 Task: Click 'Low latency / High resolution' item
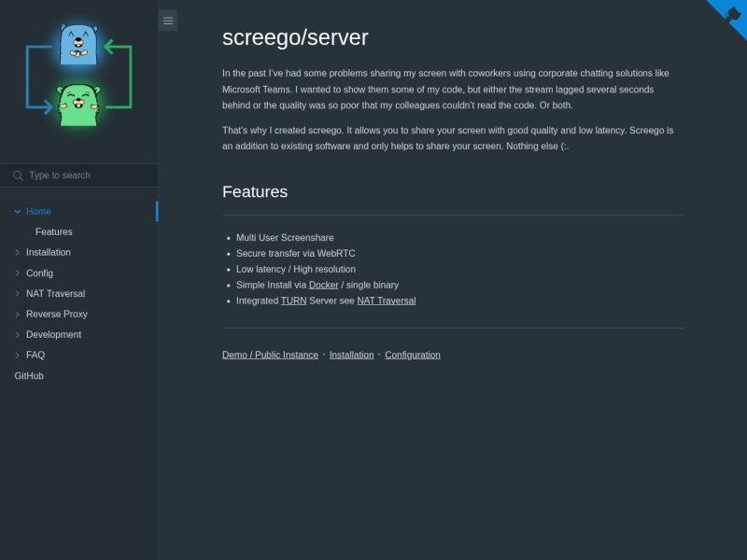click(296, 269)
